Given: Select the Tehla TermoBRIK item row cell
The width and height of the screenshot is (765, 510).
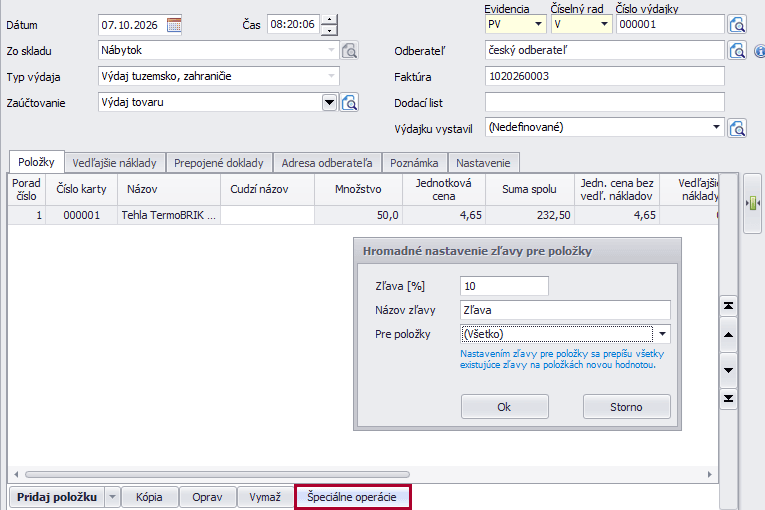Looking at the screenshot, I should pyautogui.click(x=169, y=215).
